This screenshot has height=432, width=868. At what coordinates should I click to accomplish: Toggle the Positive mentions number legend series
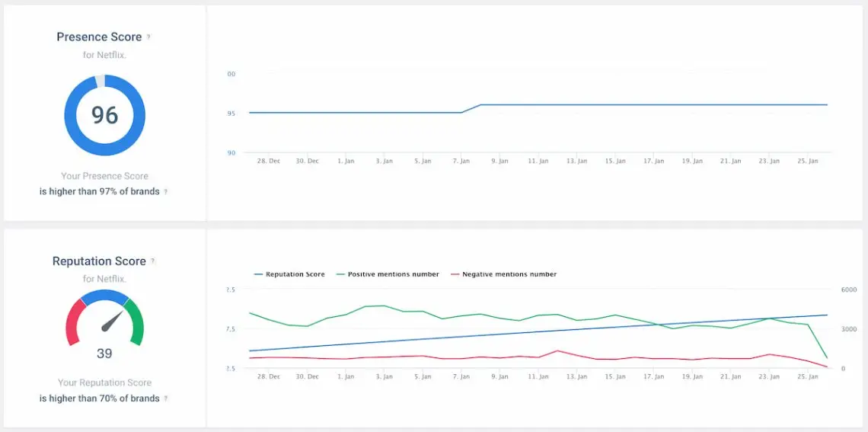point(388,274)
